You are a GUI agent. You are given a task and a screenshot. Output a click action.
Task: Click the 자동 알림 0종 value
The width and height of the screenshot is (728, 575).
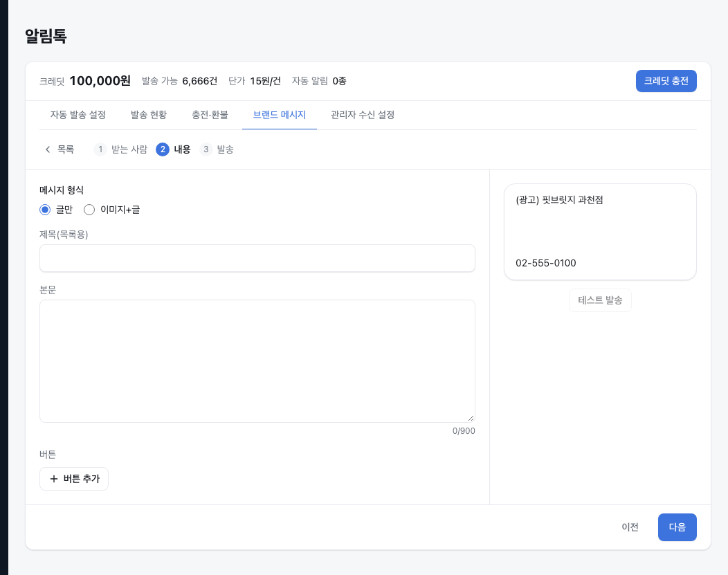tap(339, 81)
